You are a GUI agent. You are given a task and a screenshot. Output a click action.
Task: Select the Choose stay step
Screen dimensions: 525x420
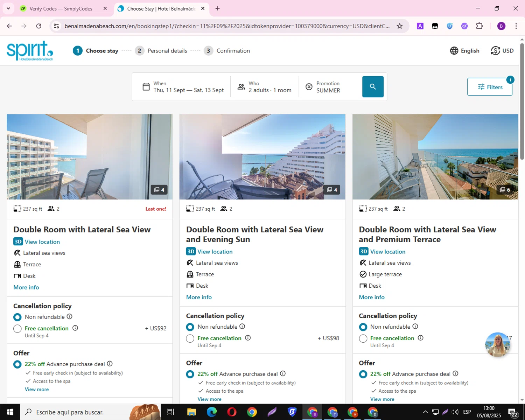click(x=96, y=51)
